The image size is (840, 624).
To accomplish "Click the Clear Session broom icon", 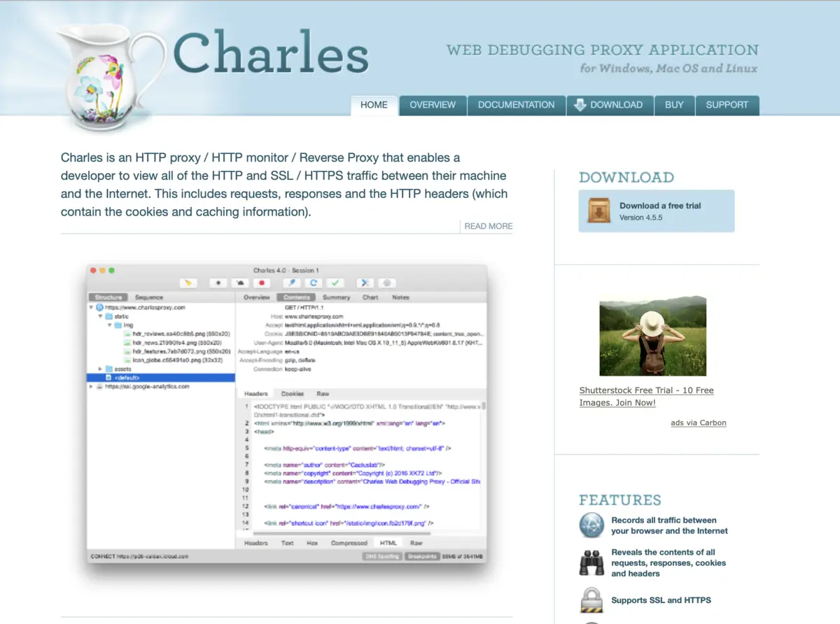I will (188, 283).
